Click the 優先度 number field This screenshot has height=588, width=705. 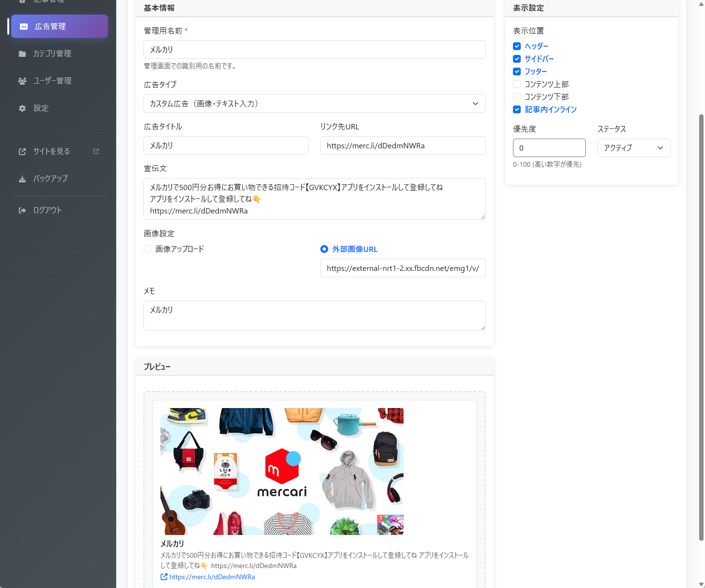point(549,148)
